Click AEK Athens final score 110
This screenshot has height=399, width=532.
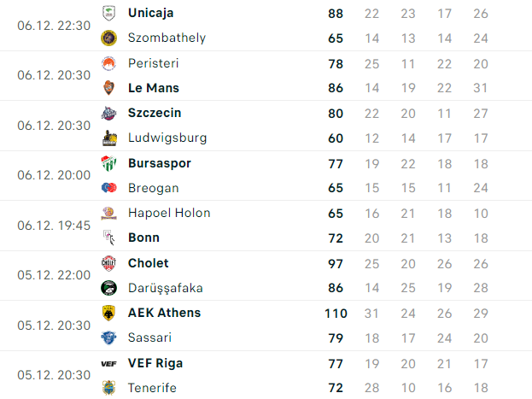click(336, 313)
